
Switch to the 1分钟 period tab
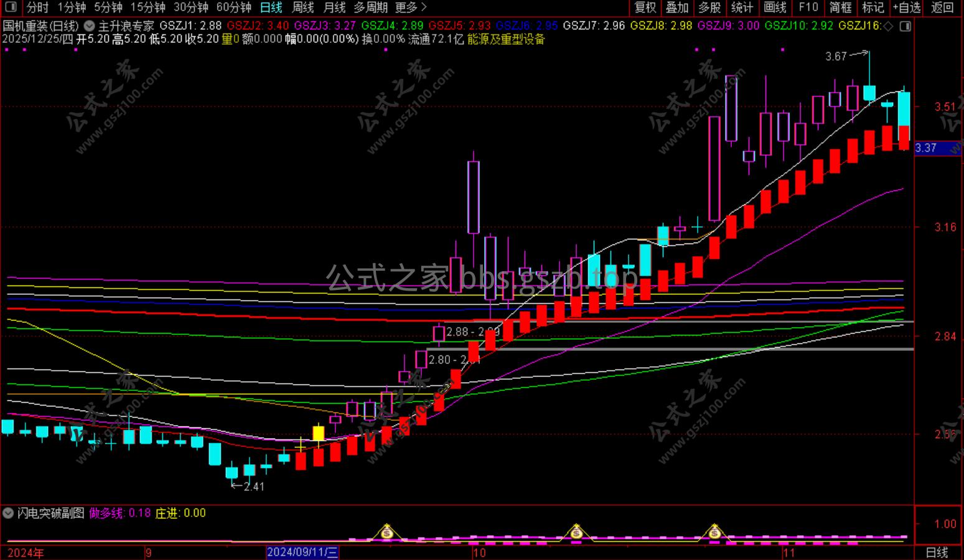72,7
